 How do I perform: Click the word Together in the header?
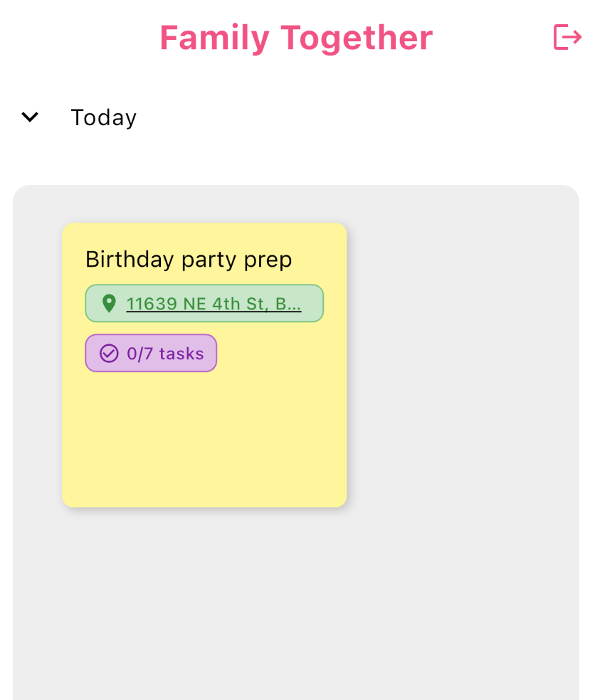point(357,38)
